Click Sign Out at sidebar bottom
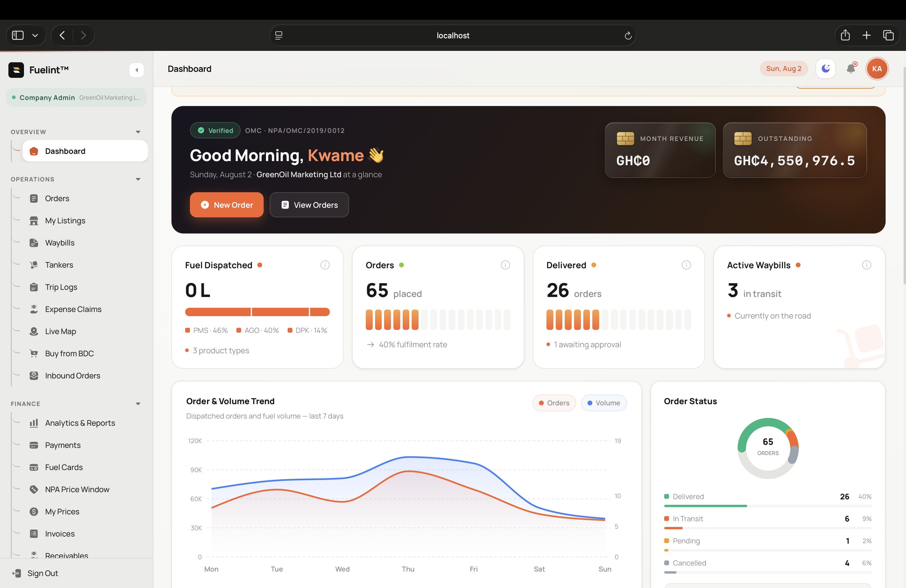906x588 pixels. pos(35,573)
